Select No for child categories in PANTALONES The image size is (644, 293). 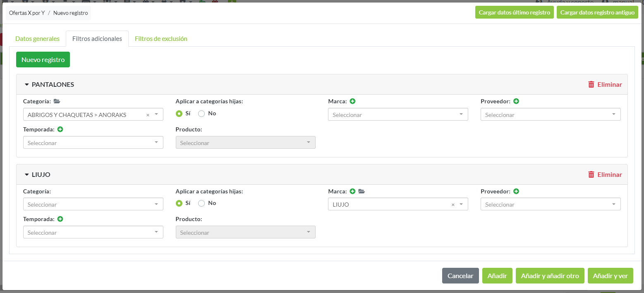pyautogui.click(x=201, y=114)
